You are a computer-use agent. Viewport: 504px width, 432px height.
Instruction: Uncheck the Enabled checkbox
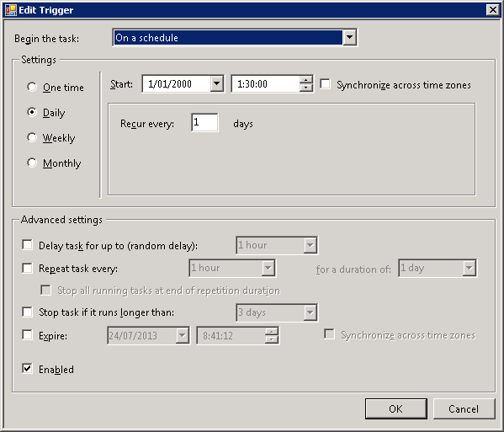[x=27, y=369]
